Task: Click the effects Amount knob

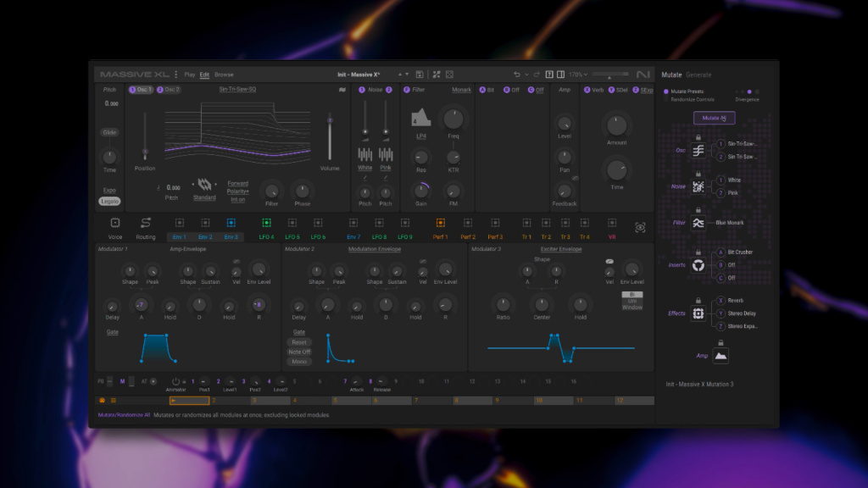Action: pyautogui.click(x=616, y=125)
